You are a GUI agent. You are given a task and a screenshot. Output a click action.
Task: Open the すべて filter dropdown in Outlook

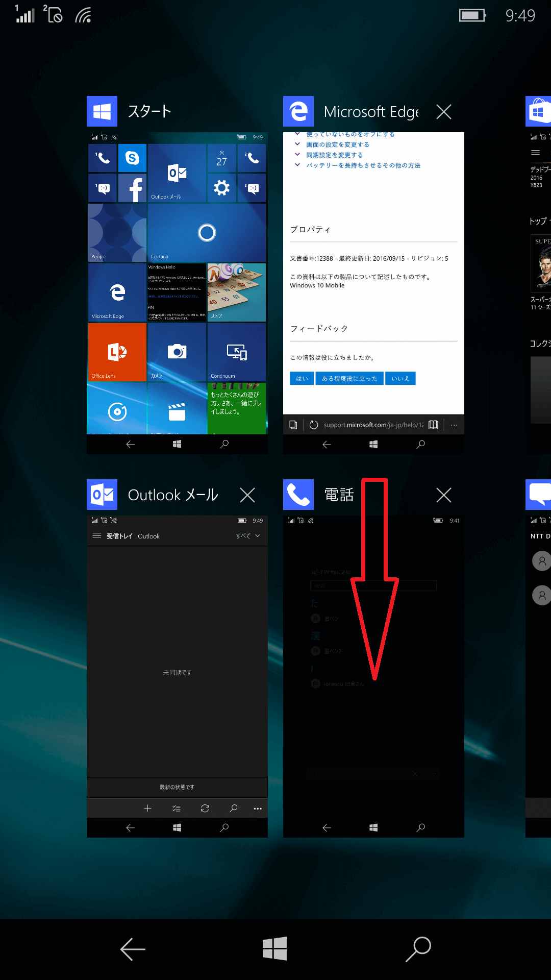click(x=248, y=536)
